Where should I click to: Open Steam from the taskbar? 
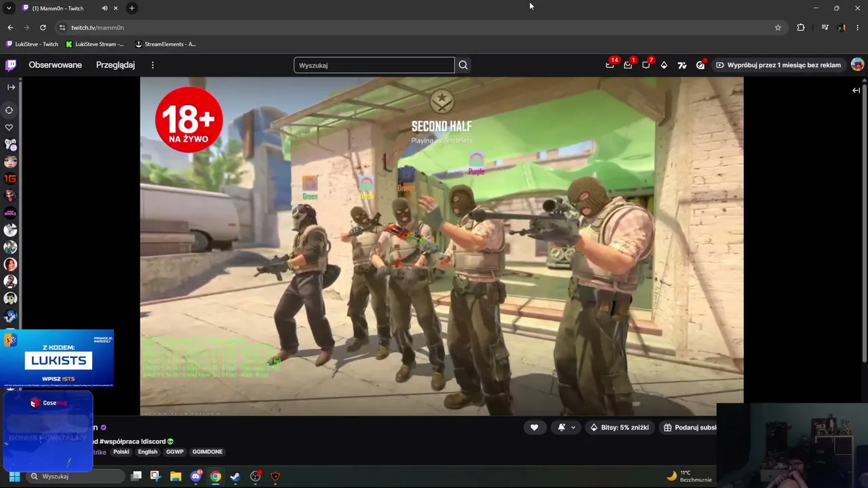tap(235, 476)
